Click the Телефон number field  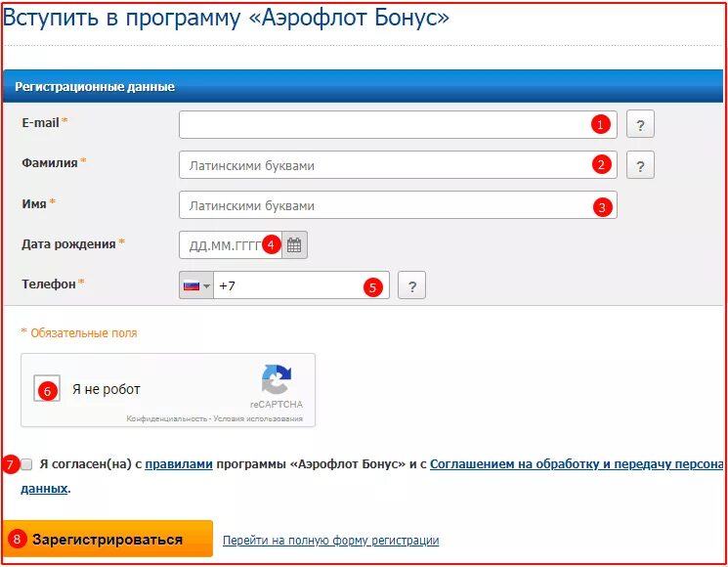[x=301, y=285]
